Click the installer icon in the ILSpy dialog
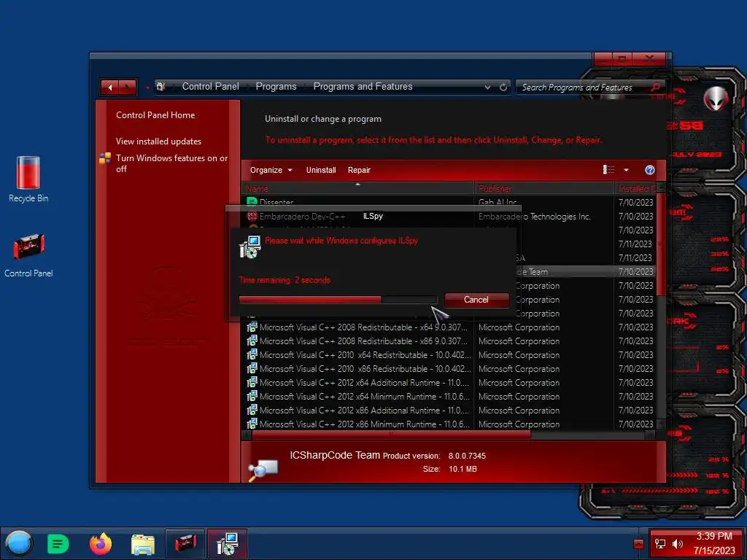The height and width of the screenshot is (560, 747). (x=250, y=247)
